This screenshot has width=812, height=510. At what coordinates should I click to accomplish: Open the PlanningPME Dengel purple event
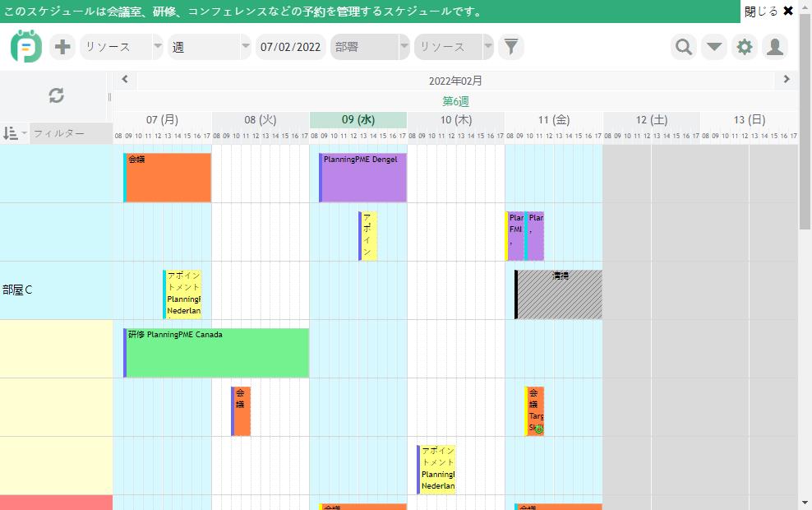point(363,177)
